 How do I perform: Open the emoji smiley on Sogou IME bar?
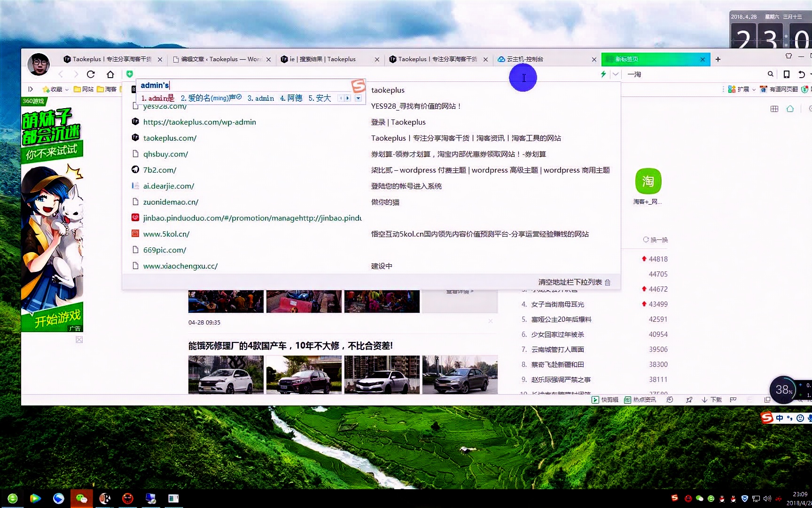click(800, 418)
